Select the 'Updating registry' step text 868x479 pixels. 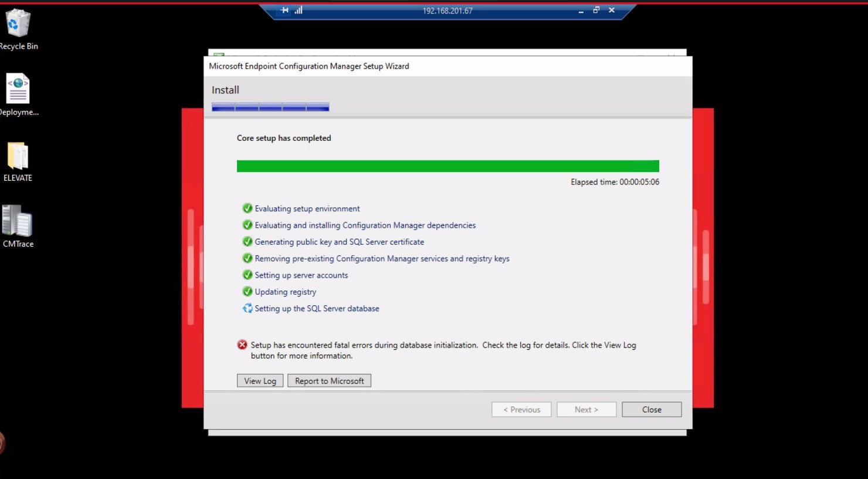(x=286, y=292)
